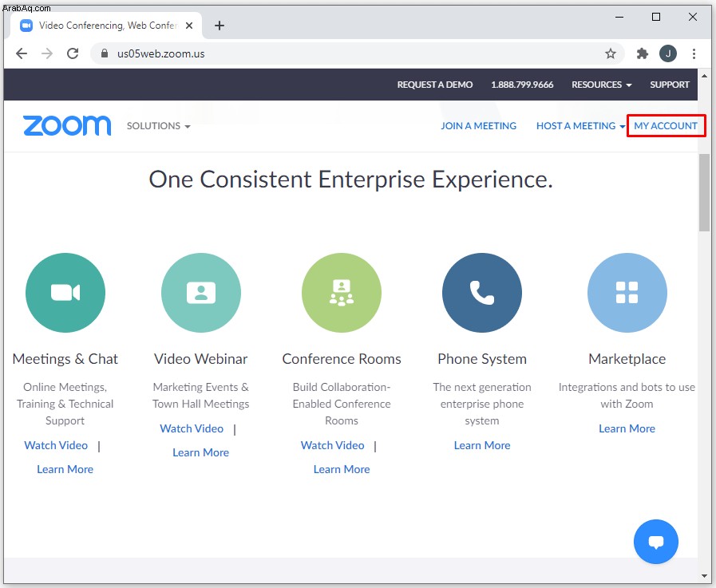Screen dimensions: 716x588
Task: Click the Marketplace heading
Action: pos(627,359)
